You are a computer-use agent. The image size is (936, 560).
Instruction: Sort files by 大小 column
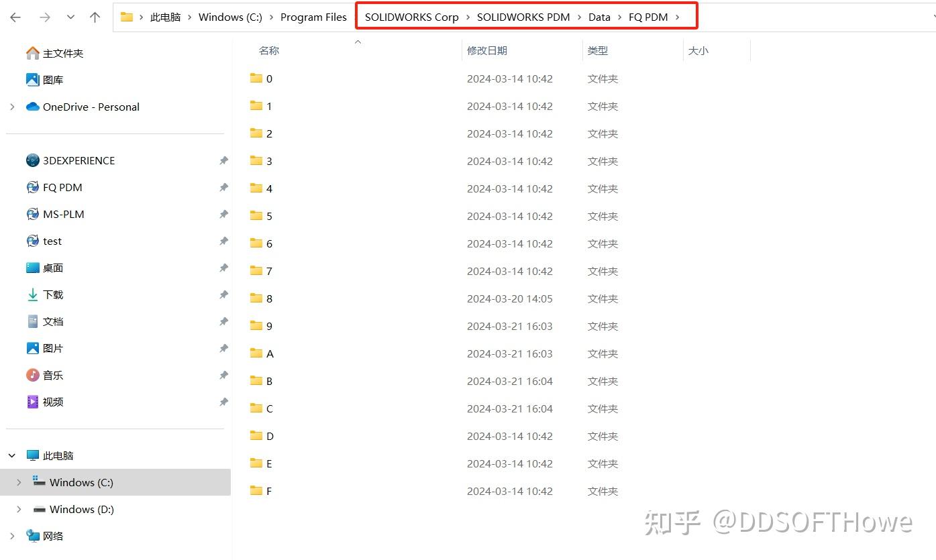[698, 50]
